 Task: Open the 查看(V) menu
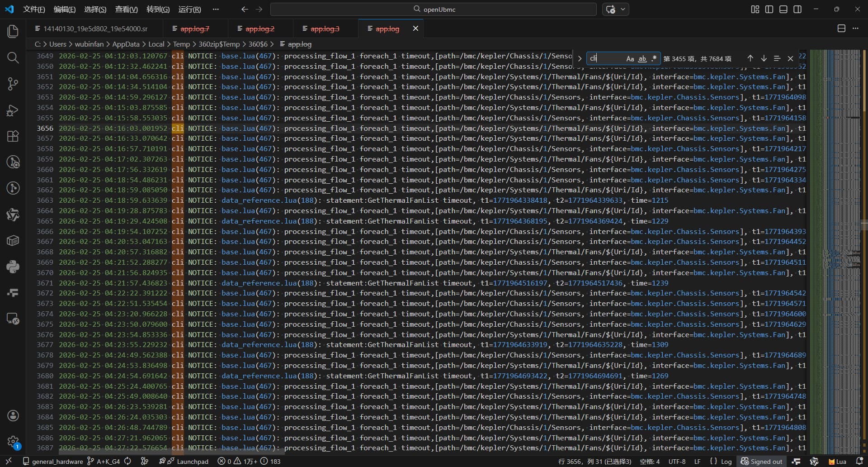[x=126, y=10]
